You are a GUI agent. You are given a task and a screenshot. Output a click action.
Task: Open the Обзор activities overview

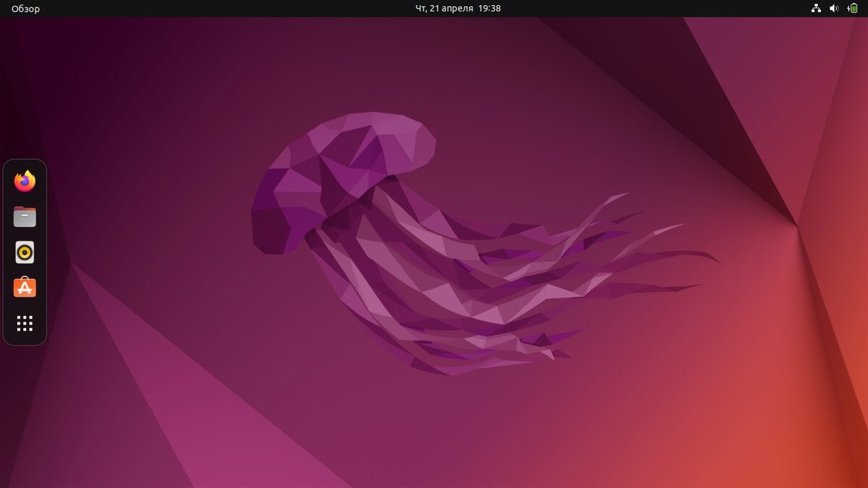click(26, 9)
